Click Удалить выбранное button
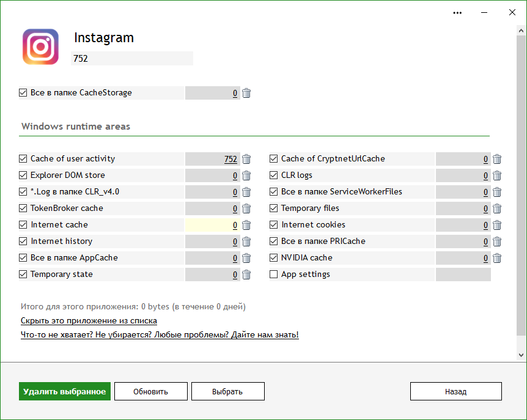 coord(65,391)
